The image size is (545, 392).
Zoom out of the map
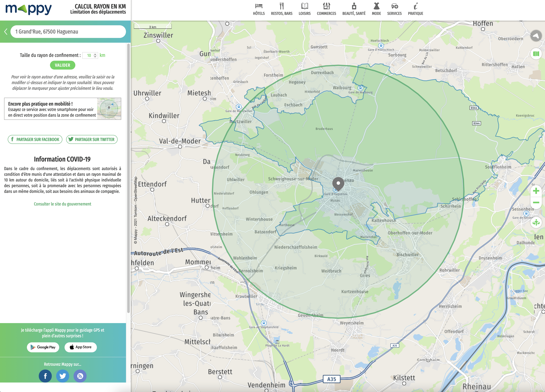(536, 203)
